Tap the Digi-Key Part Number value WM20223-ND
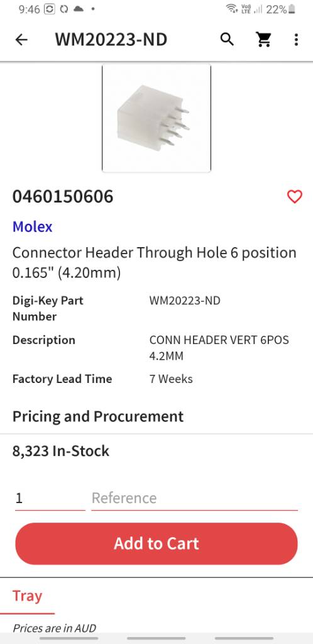This screenshot has height=644, width=313. (x=185, y=301)
